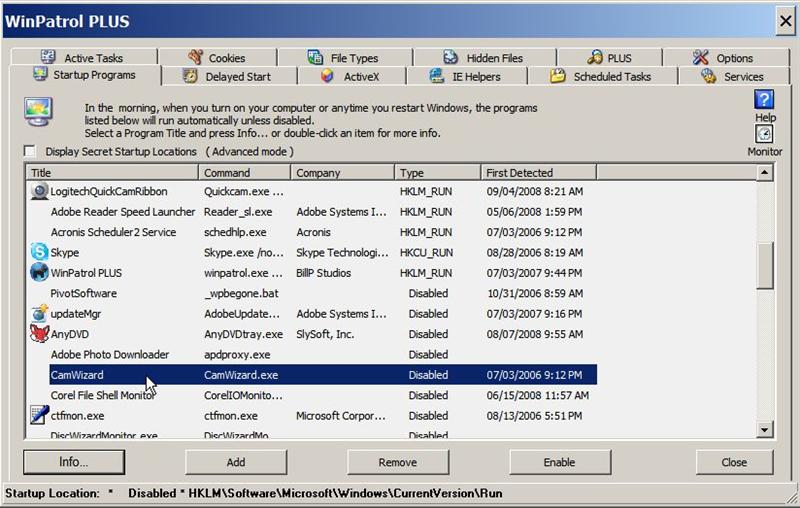The image size is (800, 508).
Task: Sort list by Command column header
Action: [244, 173]
